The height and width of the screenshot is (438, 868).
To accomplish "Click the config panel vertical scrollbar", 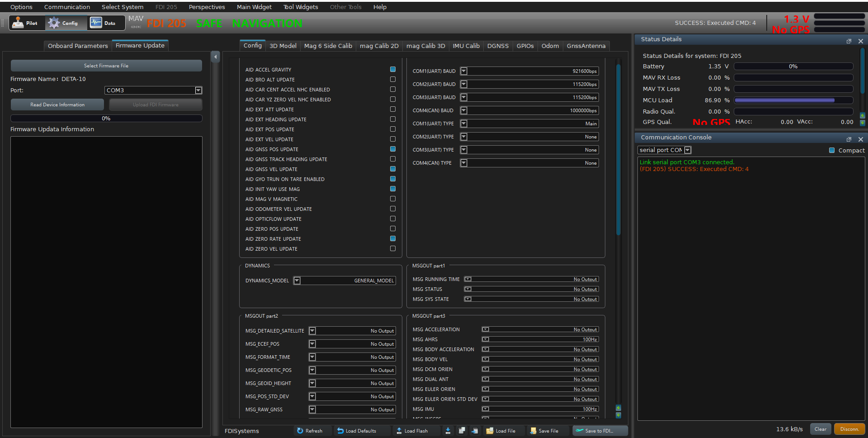I will [x=618, y=149].
